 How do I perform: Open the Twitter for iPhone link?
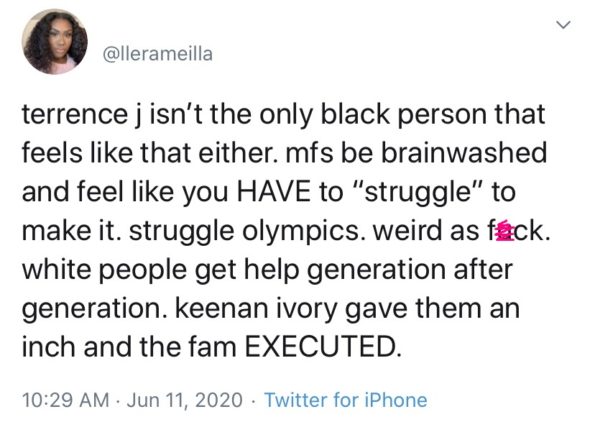346,400
